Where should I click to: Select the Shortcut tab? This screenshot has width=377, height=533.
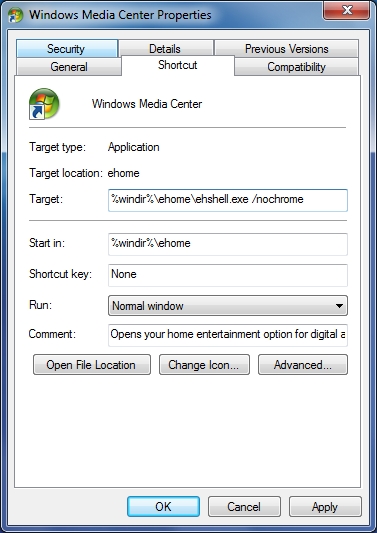pyautogui.click(x=177, y=65)
